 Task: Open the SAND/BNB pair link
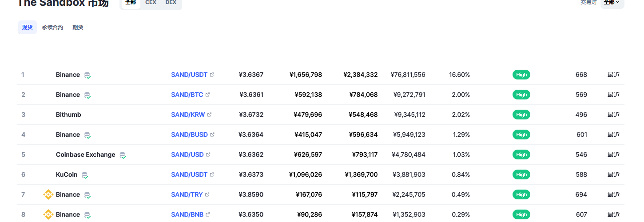[x=187, y=214]
